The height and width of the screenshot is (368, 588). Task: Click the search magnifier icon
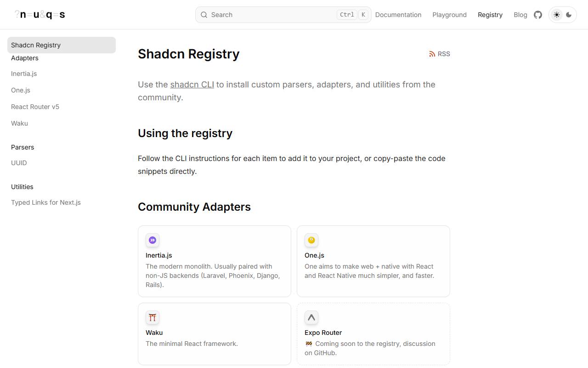tap(204, 15)
